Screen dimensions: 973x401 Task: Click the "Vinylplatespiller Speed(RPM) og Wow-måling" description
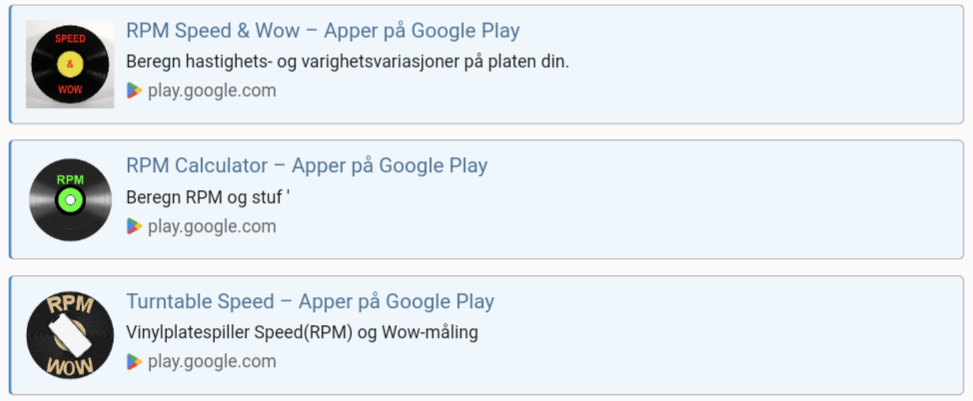coord(302,333)
